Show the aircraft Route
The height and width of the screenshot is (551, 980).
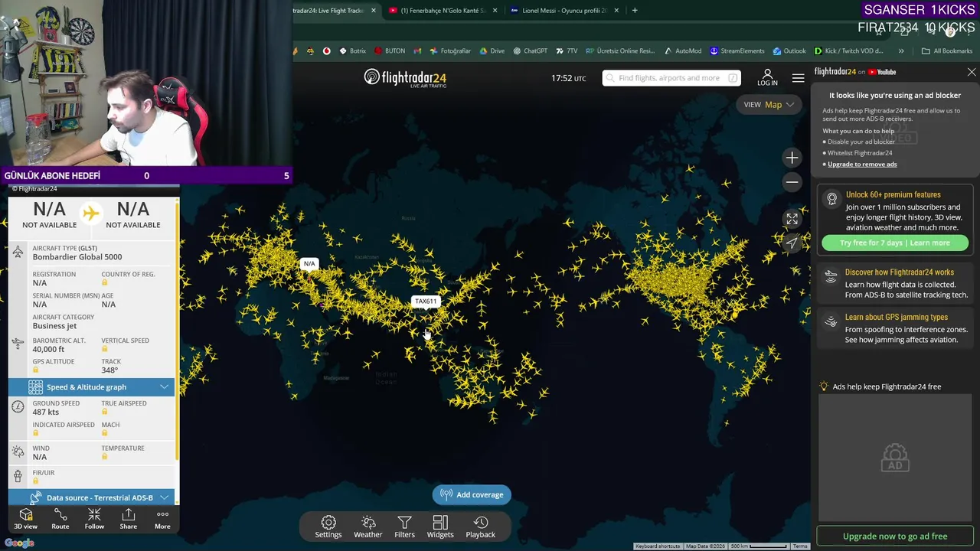tap(60, 519)
